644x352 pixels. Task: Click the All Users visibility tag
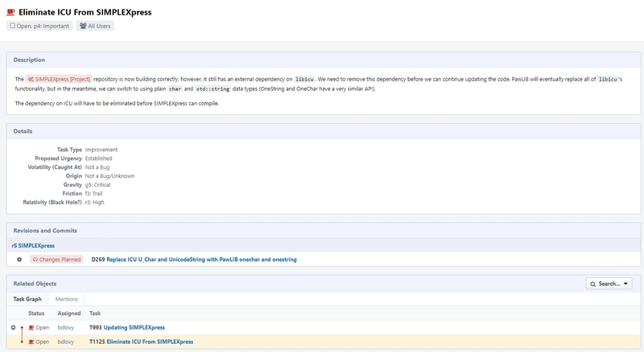(x=95, y=27)
